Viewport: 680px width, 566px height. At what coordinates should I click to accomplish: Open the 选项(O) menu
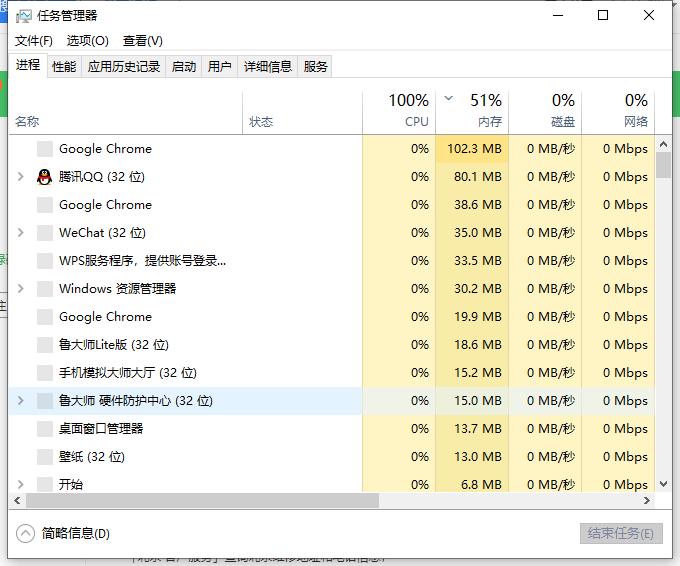(88, 41)
